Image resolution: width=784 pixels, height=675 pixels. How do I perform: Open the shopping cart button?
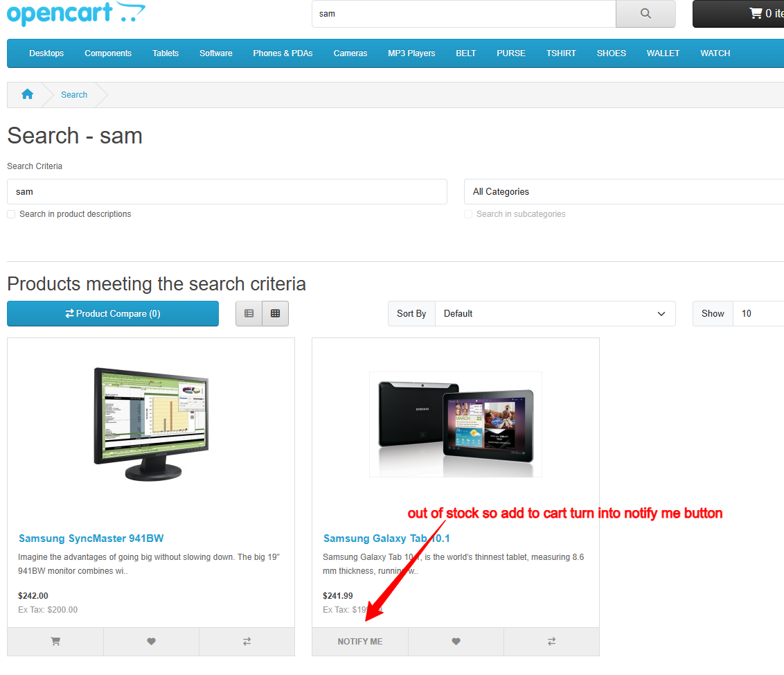[738, 13]
